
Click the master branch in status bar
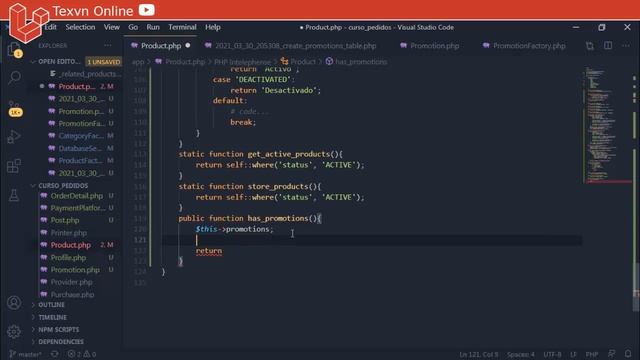pos(25,354)
